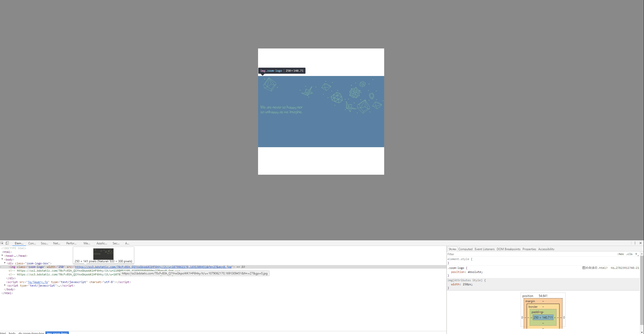Select the Properties sidebar tab
Screen dimensions: 644x334
(529, 249)
